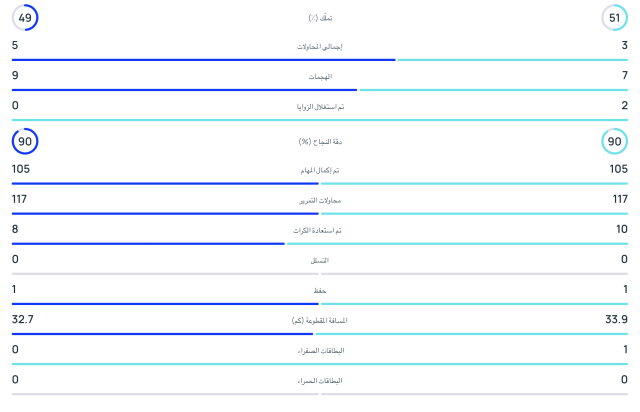Click the left possession gauge showing 49
This screenshot has width=640, height=412.
25,18
